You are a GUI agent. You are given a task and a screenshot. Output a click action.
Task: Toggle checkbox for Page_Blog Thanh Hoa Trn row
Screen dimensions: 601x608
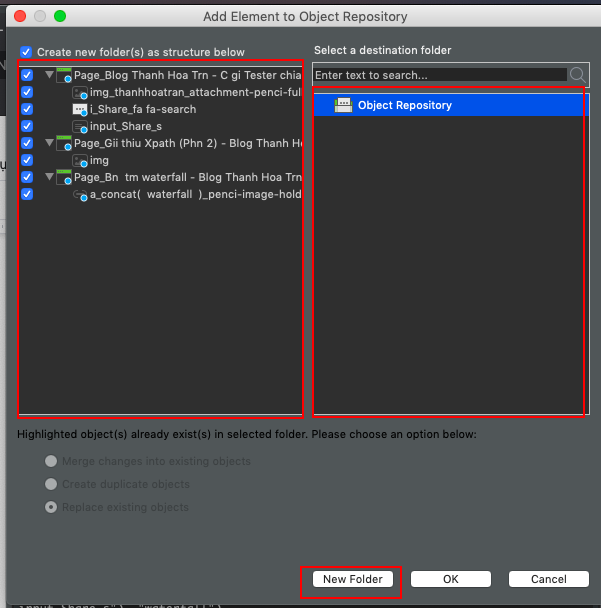pos(27,75)
